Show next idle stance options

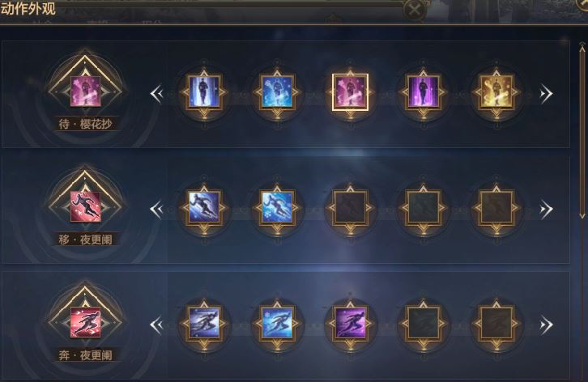546,94
